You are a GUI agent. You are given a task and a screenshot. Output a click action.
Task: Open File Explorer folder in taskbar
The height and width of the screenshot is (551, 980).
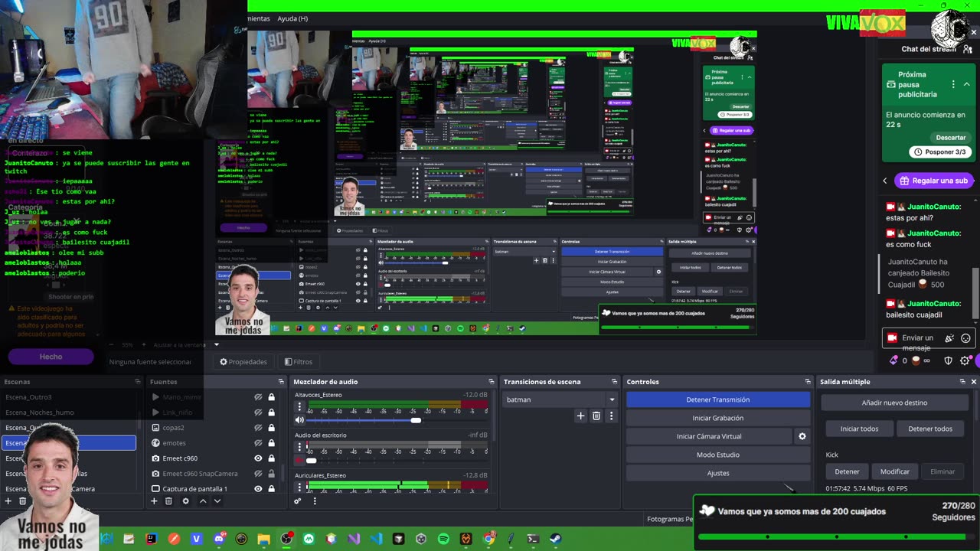pos(263,539)
